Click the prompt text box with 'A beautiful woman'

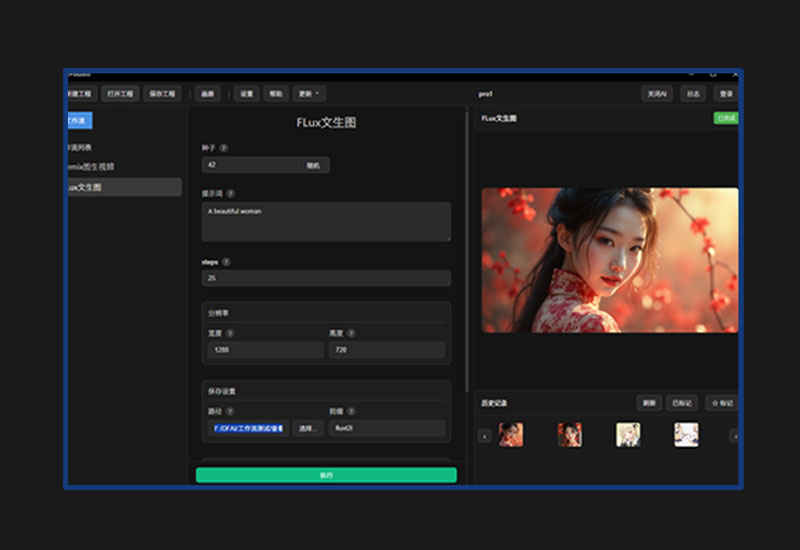(326, 222)
